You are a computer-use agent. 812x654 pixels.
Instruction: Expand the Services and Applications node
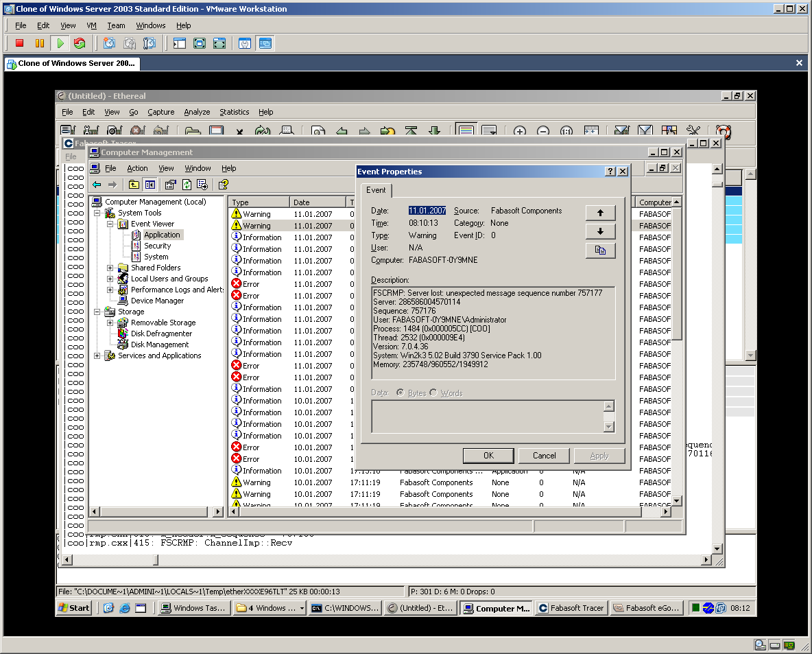[x=97, y=355]
